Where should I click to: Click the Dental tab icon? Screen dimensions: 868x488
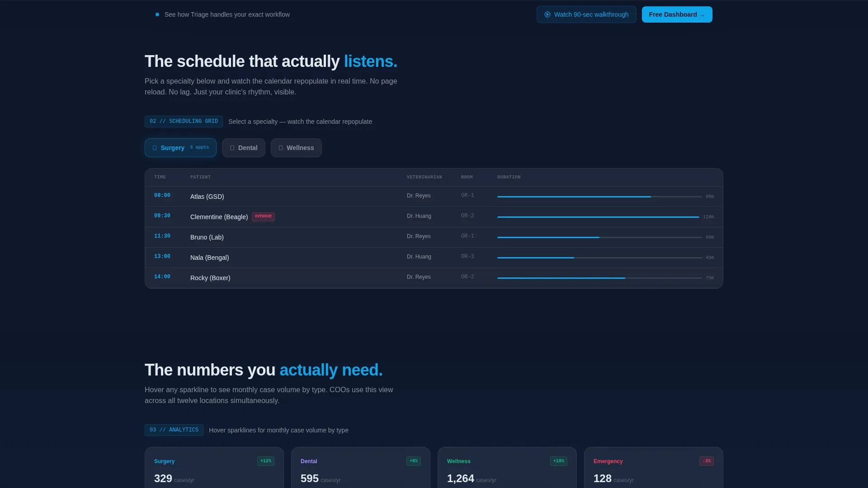[232, 148]
